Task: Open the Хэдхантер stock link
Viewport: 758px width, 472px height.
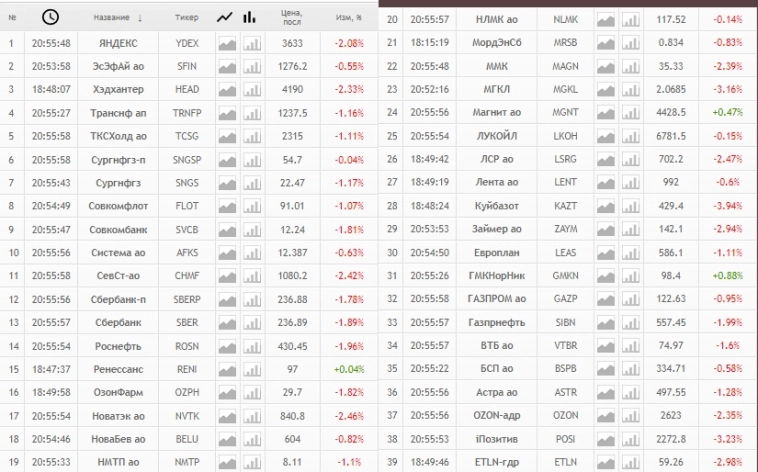Action: point(118,89)
